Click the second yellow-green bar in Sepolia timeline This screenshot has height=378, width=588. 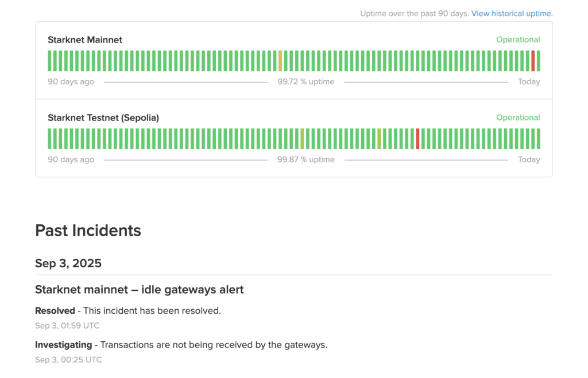point(379,139)
